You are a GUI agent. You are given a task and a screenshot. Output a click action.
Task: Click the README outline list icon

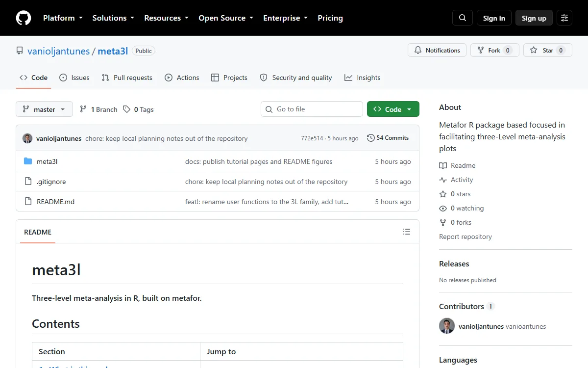click(x=407, y=232)
